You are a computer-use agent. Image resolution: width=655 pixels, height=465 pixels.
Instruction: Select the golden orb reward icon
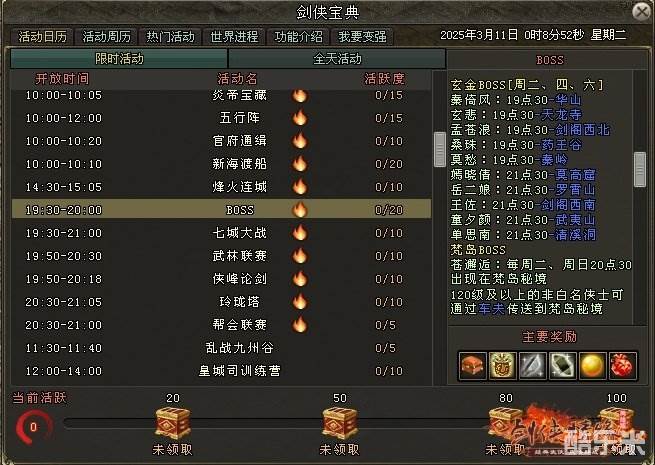pos(593,366)
